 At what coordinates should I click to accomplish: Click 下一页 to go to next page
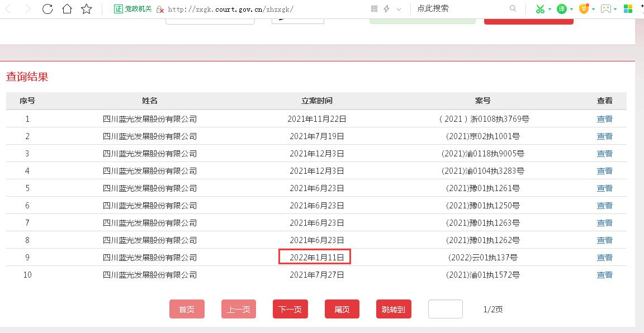click(x=290, y=308)
